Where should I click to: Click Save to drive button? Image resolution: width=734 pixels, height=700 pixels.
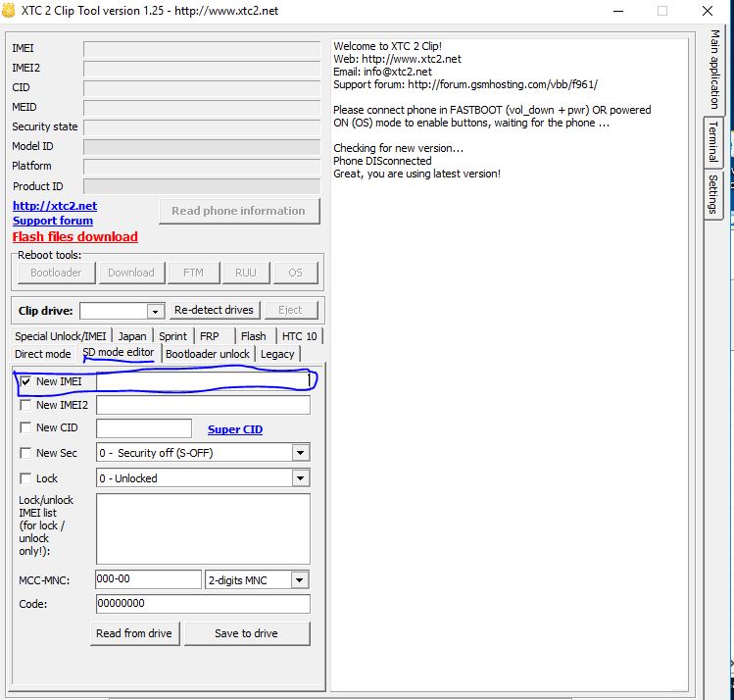pos(247,633)
